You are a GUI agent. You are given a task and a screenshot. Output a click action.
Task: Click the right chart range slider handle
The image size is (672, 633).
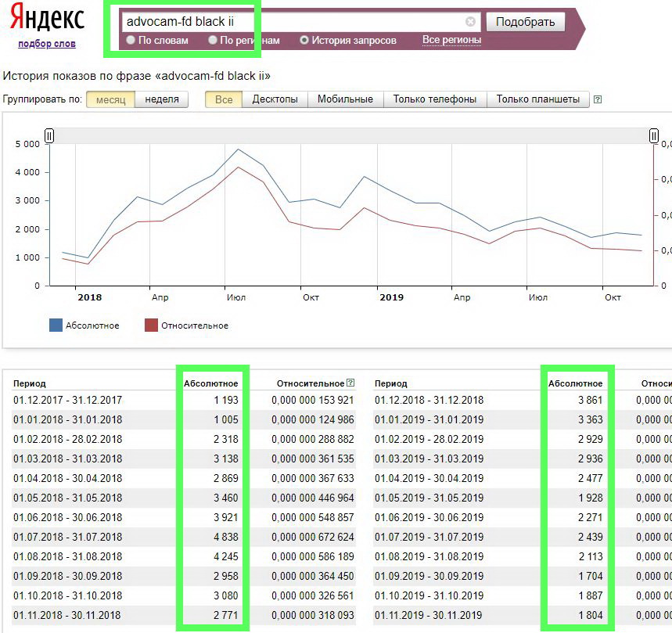point(654,136)
